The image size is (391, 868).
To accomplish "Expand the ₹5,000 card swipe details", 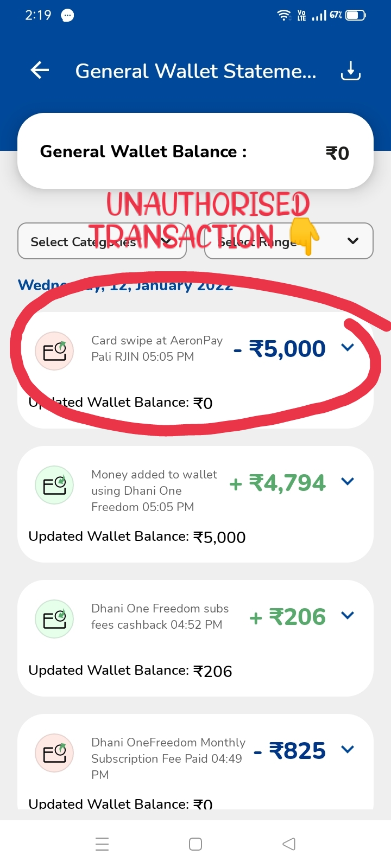I will pos(348,347).
